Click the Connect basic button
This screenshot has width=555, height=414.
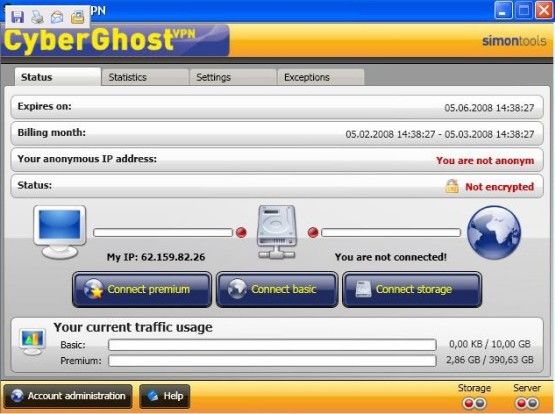tap(277, 289)
